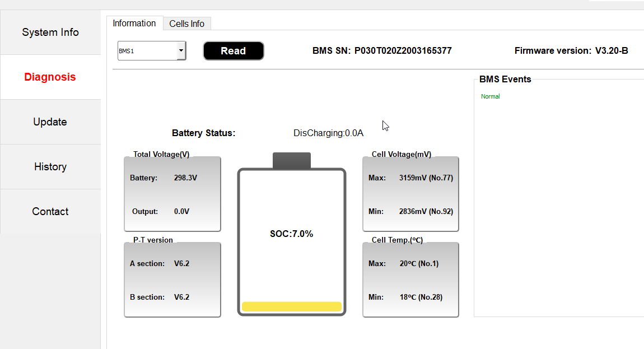The width and height of the screenshot is (644, 349).
Task: Open the Contact page
Action: tap(50, 212)
